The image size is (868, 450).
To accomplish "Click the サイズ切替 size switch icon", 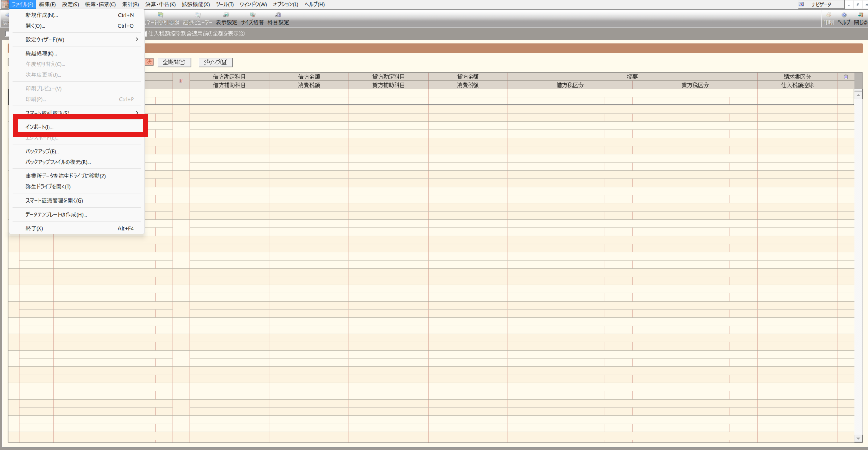I will (252, 19).
